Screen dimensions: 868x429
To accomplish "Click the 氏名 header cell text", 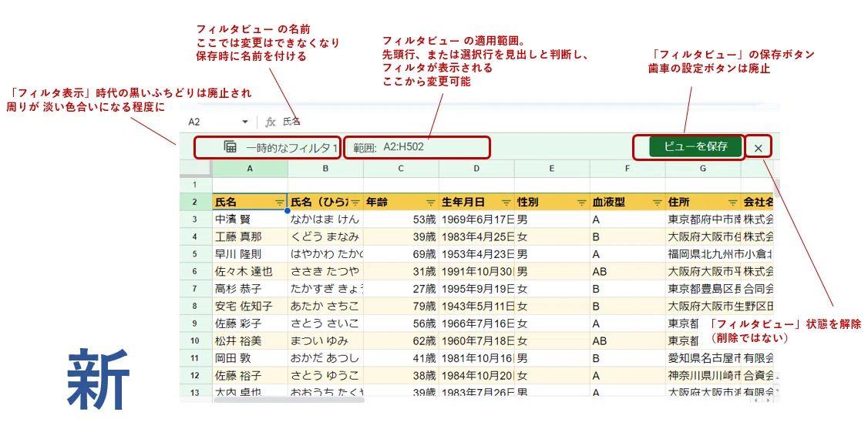I will click(x=225, y=203).
